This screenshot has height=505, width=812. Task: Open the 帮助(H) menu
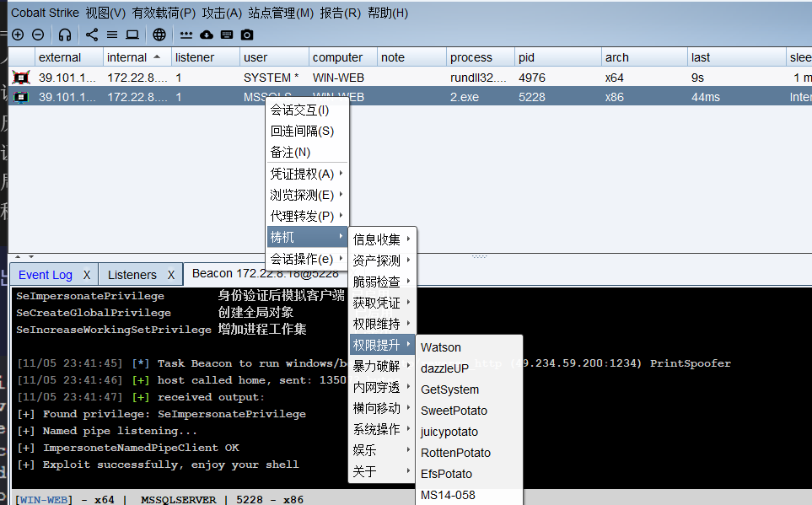point(388,13)
